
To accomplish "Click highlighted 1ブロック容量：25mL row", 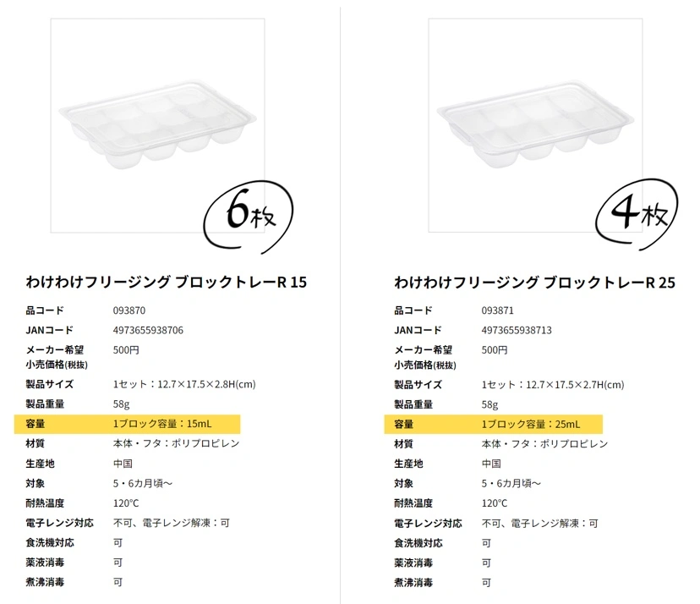I will (x=494, y=425).
